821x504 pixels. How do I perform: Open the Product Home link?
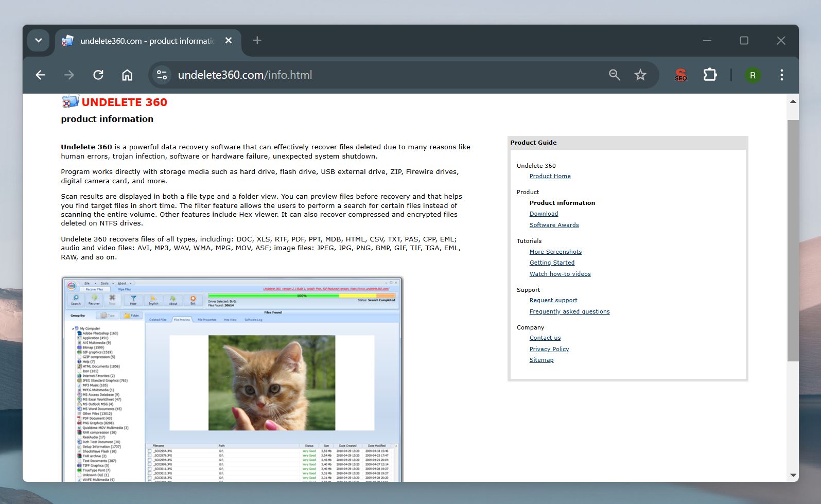(550, 176)
